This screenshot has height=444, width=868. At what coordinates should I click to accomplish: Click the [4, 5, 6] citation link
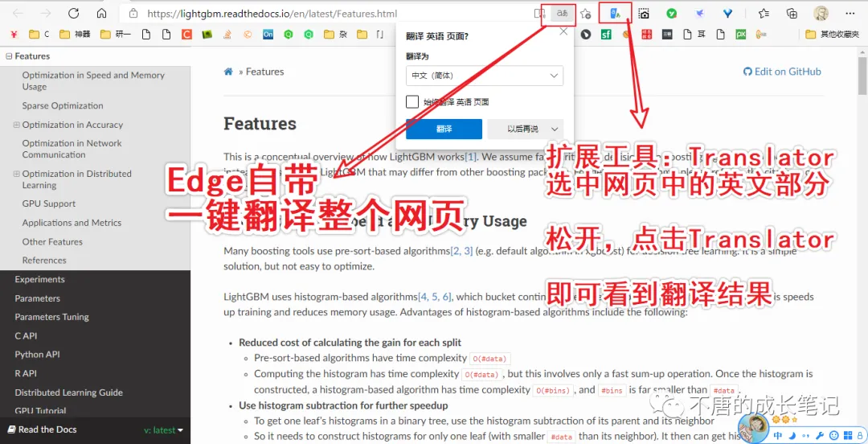(x=435, y=297)
